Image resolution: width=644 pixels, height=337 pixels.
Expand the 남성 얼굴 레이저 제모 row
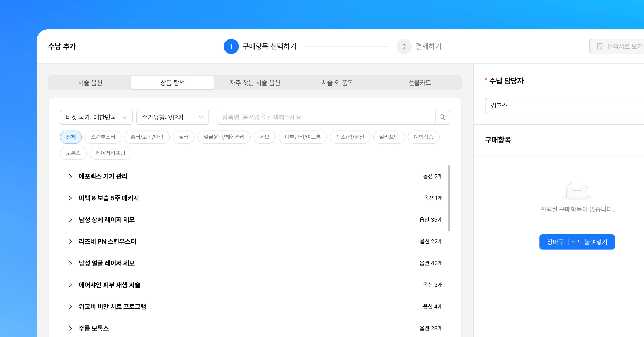(70, 263)
